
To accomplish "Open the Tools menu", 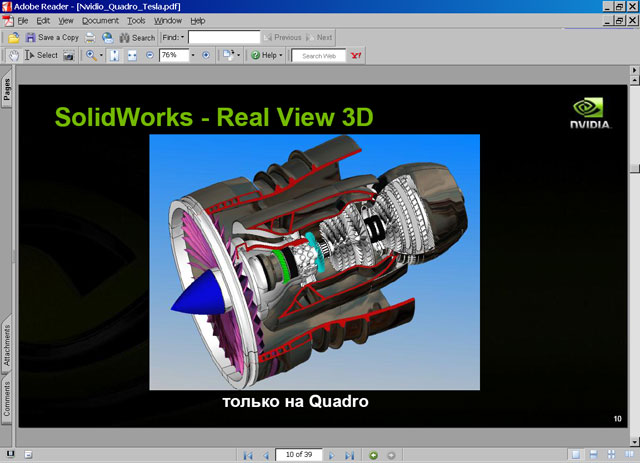I will [136, 21].
